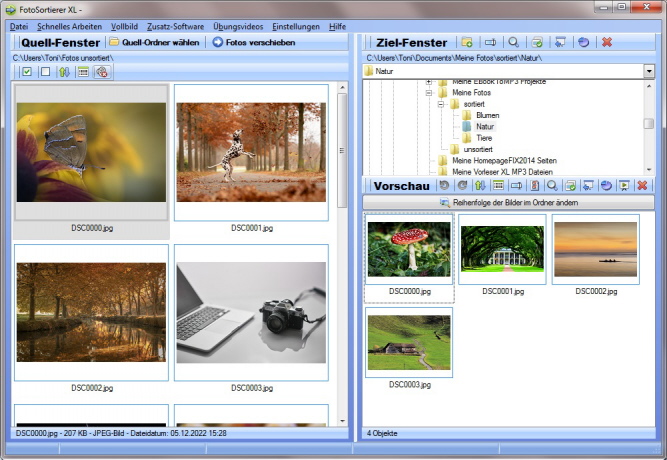The height and width of the screenshot is (460, 667).
Task: Open the 'Schnelles Arbeiten' menu
Action: click(69, 24)
